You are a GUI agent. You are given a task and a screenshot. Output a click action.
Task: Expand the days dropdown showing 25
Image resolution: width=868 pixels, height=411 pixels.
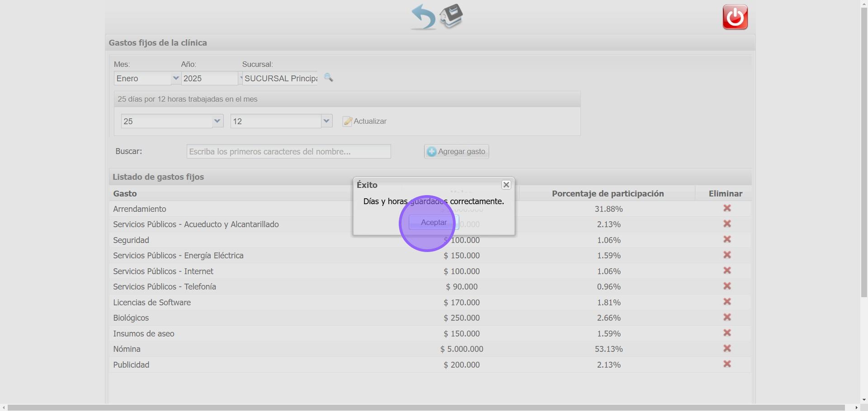pyautogui.click(x=217, y=121)
